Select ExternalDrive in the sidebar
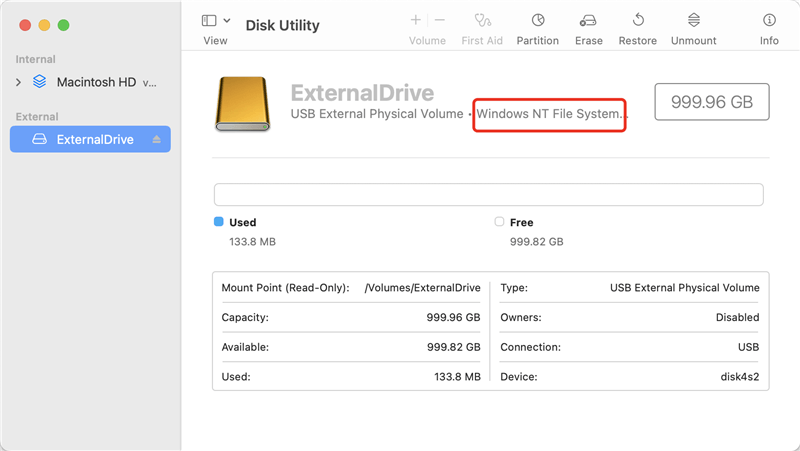The image size is (800, 451). pyautogui.click(x=90, y=139)
